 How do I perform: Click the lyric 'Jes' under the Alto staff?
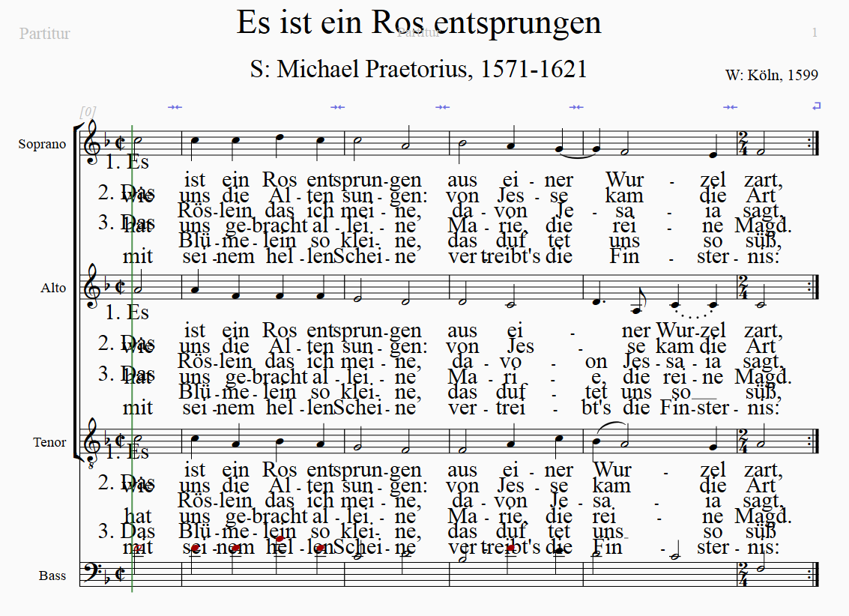(520, 345)
